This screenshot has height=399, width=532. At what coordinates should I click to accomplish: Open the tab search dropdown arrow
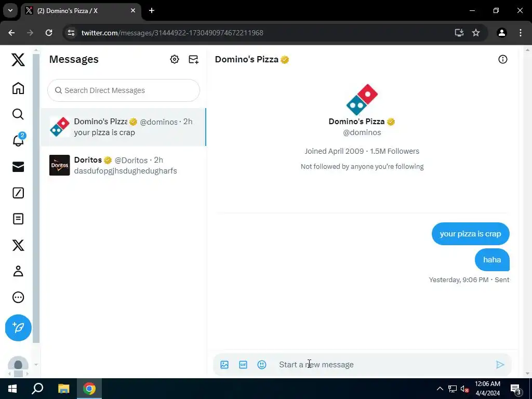coord(10,10)
